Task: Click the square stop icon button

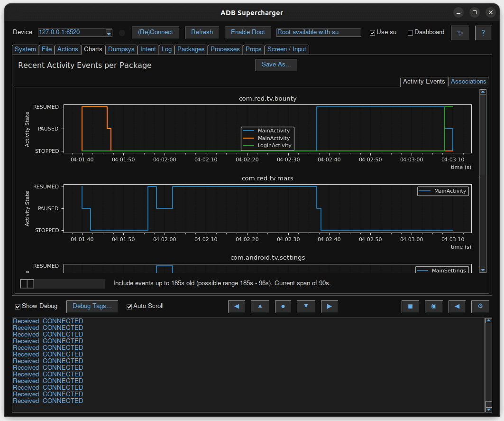Action: pyautogui.click(x=410, y=307)
